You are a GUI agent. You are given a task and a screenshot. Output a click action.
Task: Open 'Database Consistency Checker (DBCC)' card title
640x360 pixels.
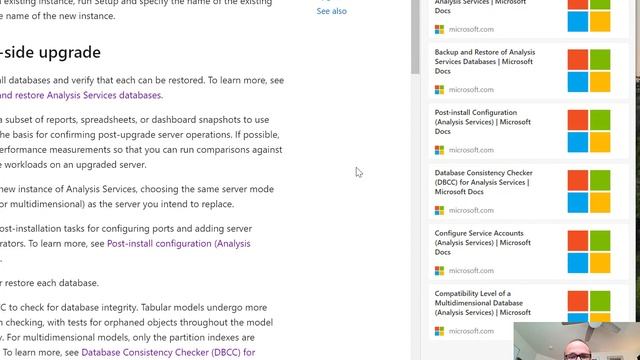pyautogui.click(x=483, y=182)
